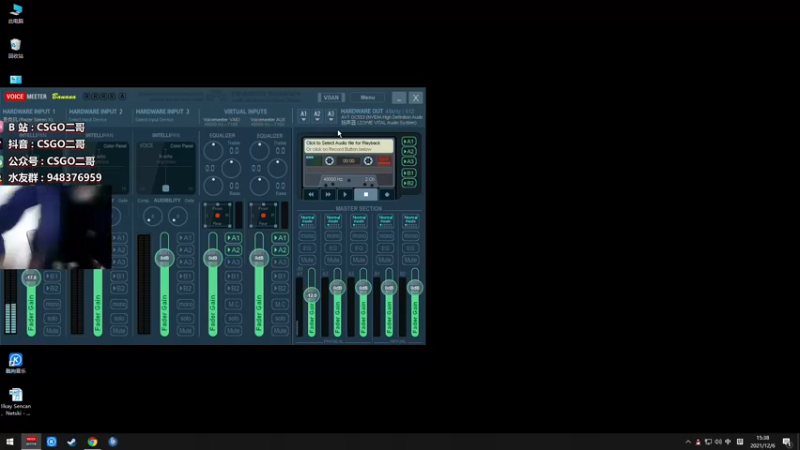Mute Hardware Input 1 strip
Image resolution: width=800 pixels, height=450 pixels.
click(x=52, y=331)
